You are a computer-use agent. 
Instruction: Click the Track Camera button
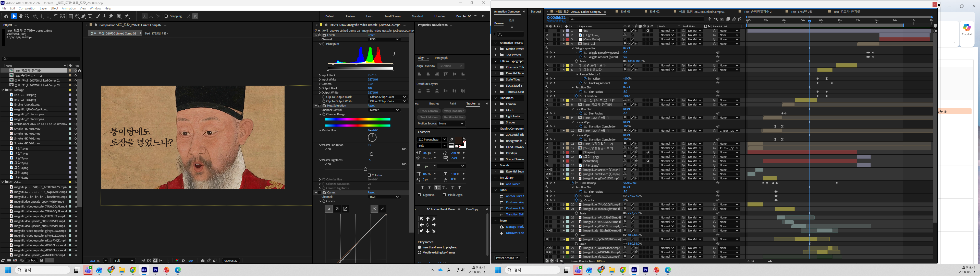coord(429,111)
